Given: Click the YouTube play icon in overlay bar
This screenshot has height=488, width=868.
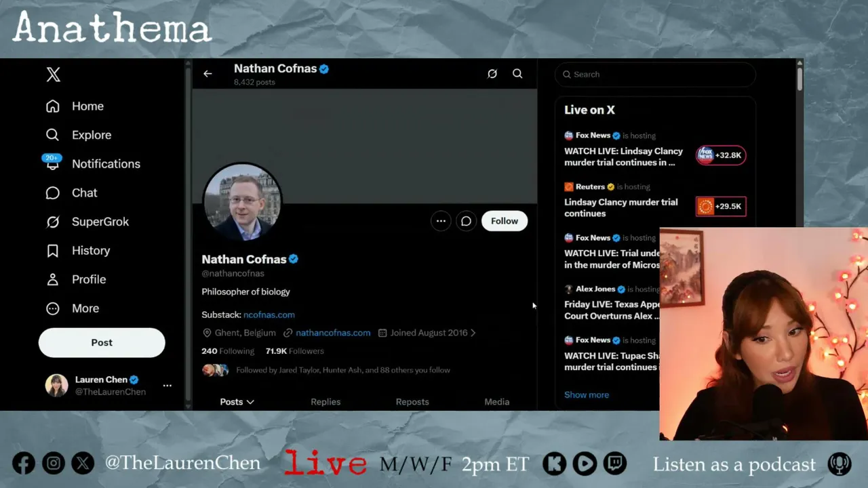Looking at the screenshot, I should coord(585,464).
